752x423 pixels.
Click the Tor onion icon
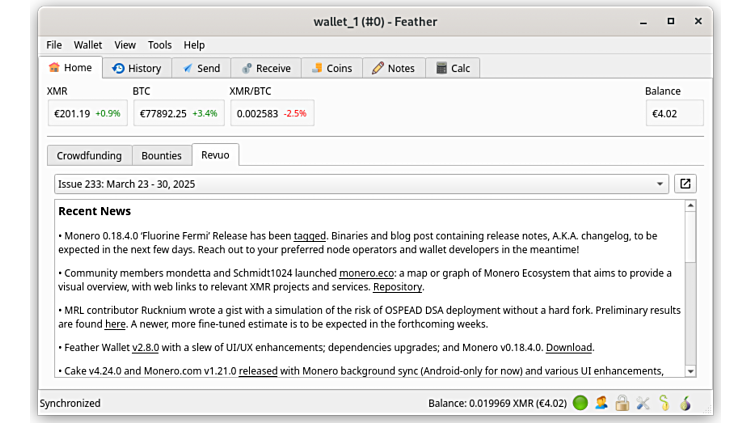[685, 403]
